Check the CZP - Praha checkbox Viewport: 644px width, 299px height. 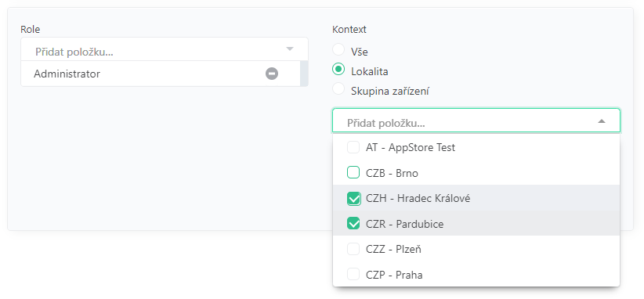pyautogui.click(x=353, y=275)
